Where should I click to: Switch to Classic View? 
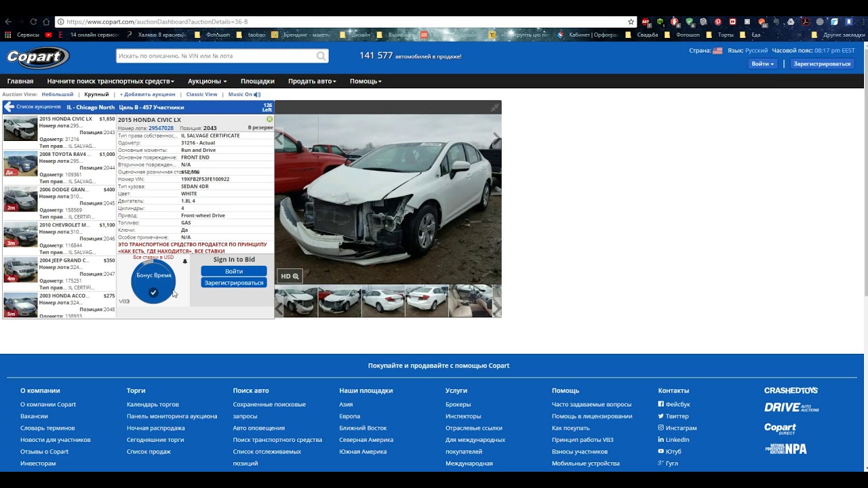tap(201, 94)
